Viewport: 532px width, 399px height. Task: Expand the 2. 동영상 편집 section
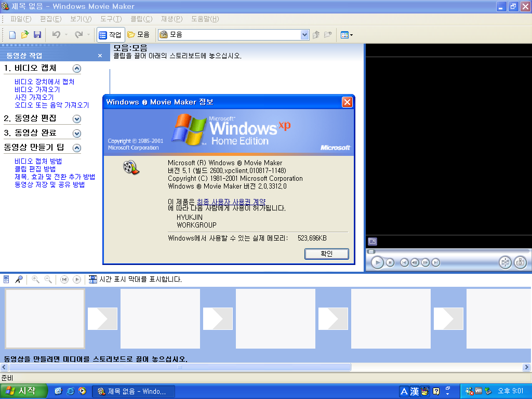pos(77,119)
